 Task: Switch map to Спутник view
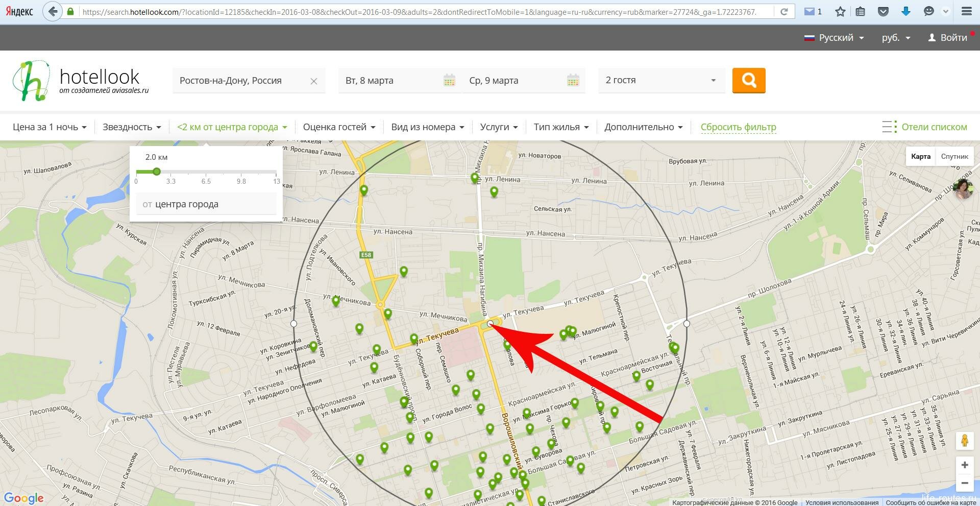click(x=954, y=156)
